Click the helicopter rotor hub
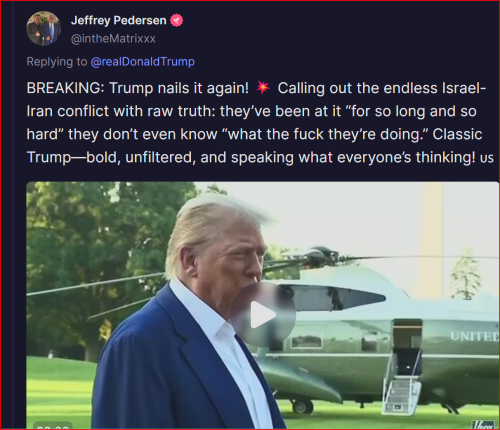Viewport: 500px width, 430px height. [320, 255]
